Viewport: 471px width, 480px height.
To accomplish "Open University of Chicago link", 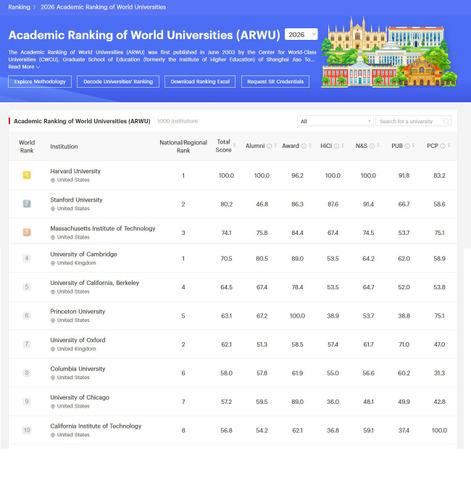I will pos(80,397).
